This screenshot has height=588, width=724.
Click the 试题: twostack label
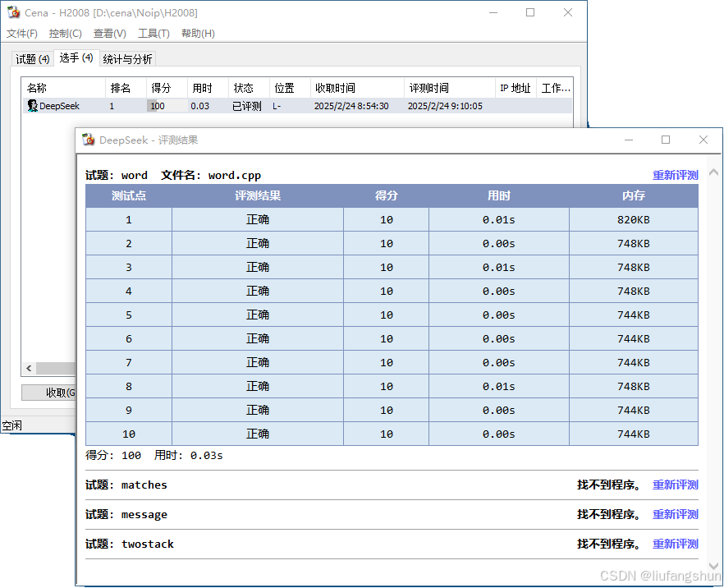point(130,544)
